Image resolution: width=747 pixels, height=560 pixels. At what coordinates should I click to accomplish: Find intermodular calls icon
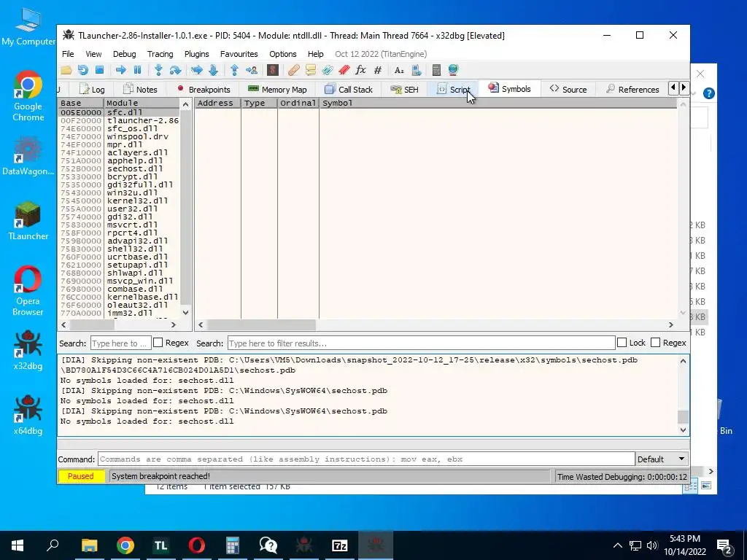click(x=416, y=71)
